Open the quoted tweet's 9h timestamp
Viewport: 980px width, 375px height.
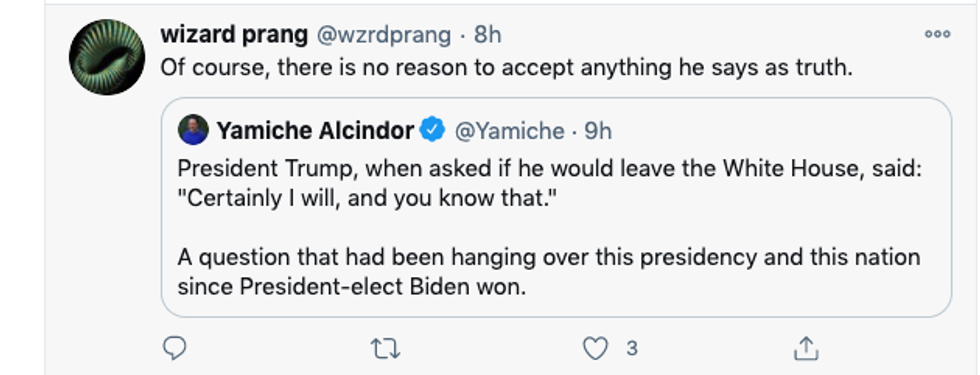click(598, 131)
